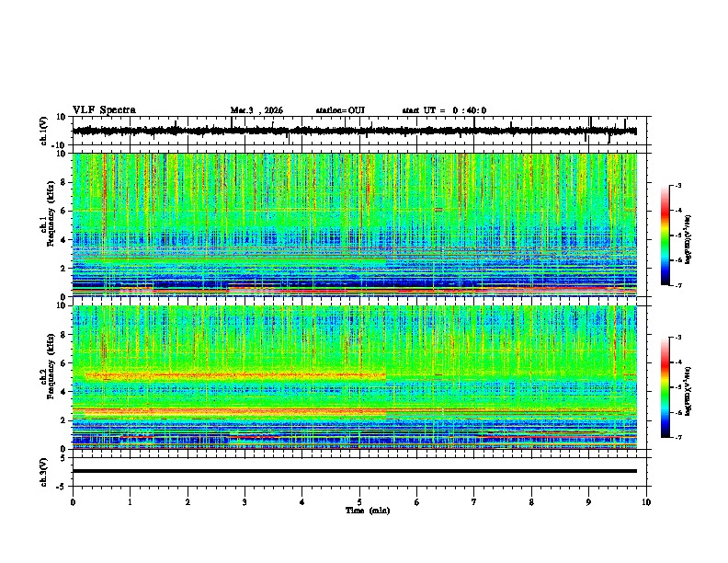Click the ch.1 PSD color scale bar
The height and width of the screenshot is (563, 728).
point(665,236)
